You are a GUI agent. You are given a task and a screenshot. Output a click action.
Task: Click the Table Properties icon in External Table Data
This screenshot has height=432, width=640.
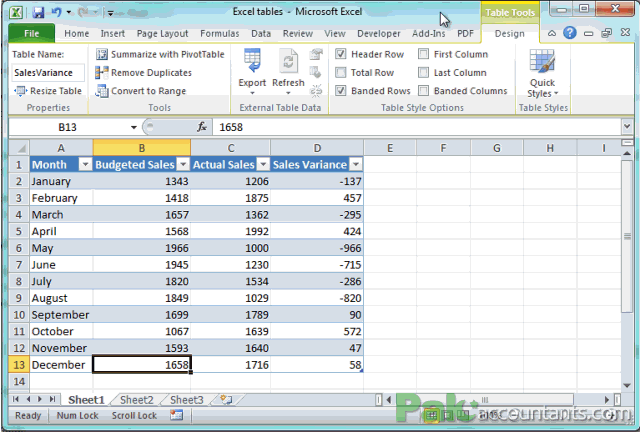click(316, 55)
